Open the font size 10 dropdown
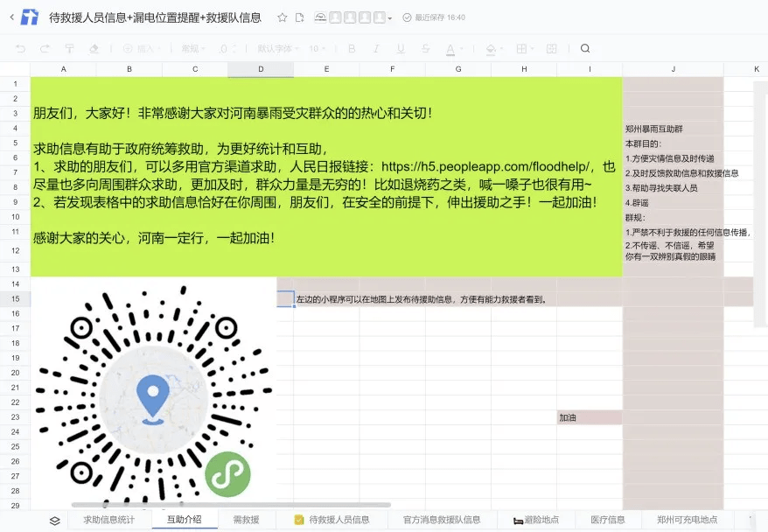The height and width of the screenshot is (532, 768). (x=317, y=48)
